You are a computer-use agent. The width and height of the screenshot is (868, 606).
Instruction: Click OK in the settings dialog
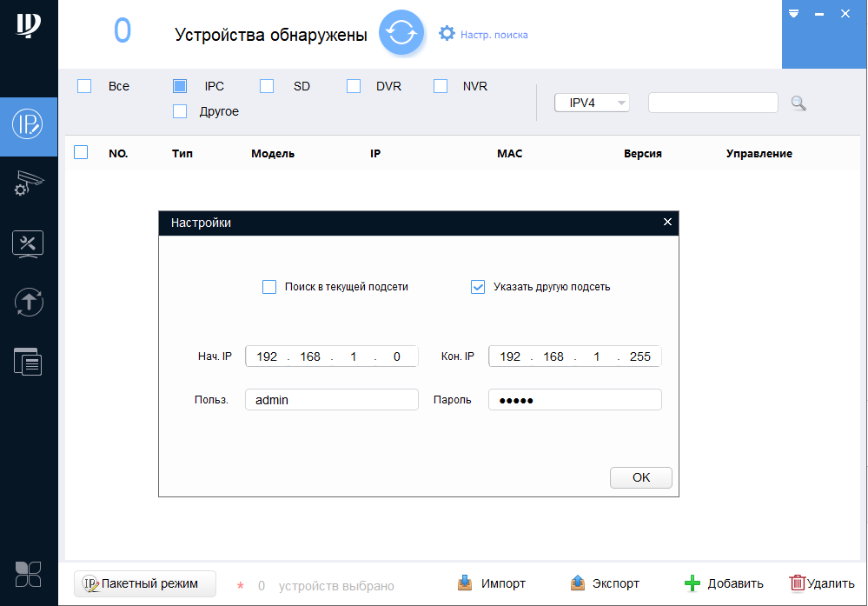point(641,477)
